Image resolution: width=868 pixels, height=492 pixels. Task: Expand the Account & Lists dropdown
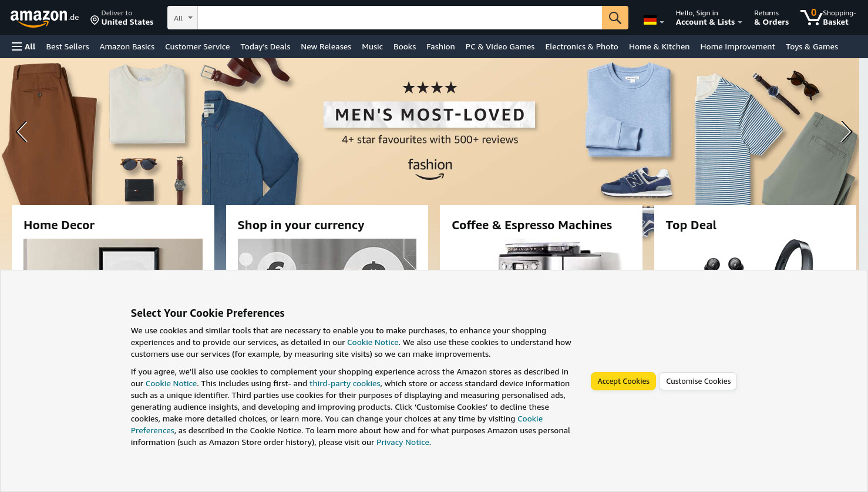tap(709, 18)
